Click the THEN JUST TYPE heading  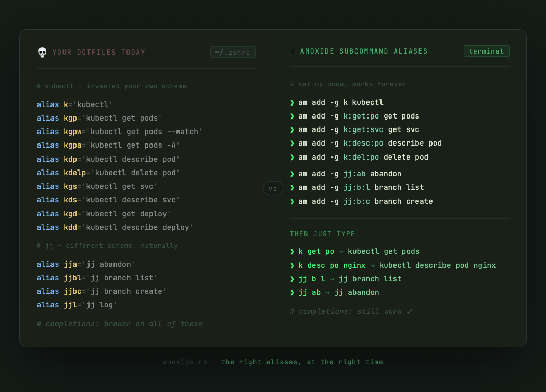pyautogui.click(x=322, y=234)
